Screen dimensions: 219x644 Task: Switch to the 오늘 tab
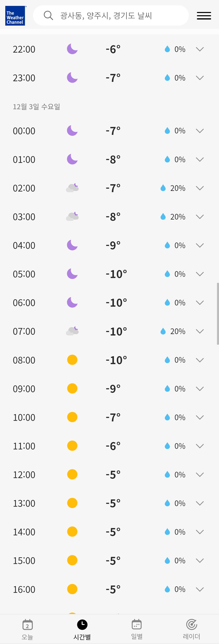[x=27, y=629]
